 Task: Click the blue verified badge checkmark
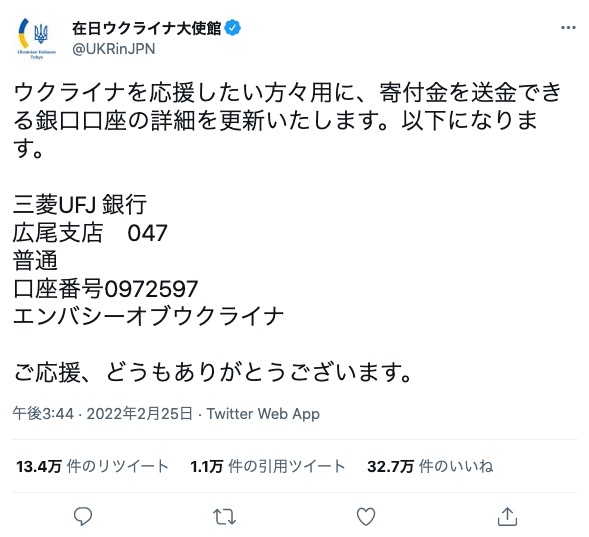[x=233, y=28]
